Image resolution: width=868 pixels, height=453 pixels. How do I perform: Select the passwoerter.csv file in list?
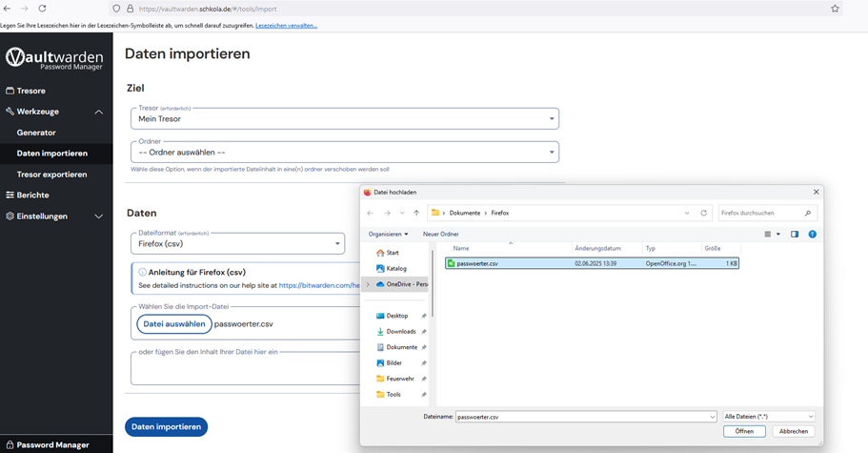(x=476, y=263)
